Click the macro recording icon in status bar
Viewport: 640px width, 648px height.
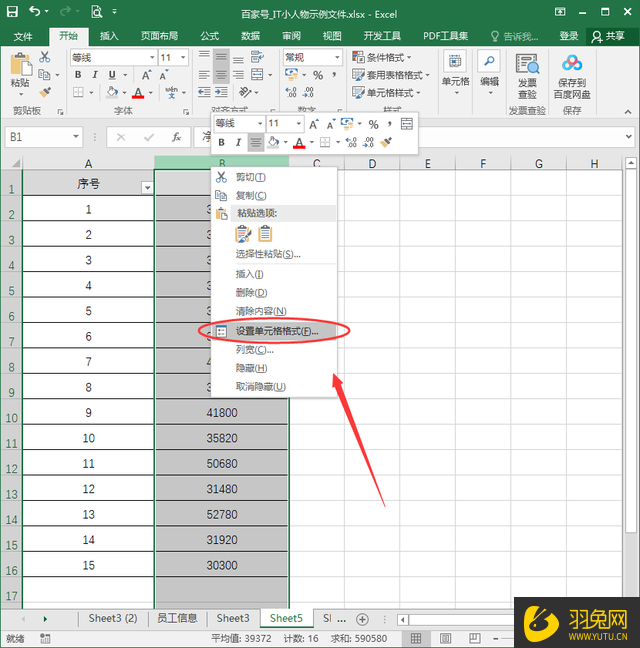tap(45, 638)
